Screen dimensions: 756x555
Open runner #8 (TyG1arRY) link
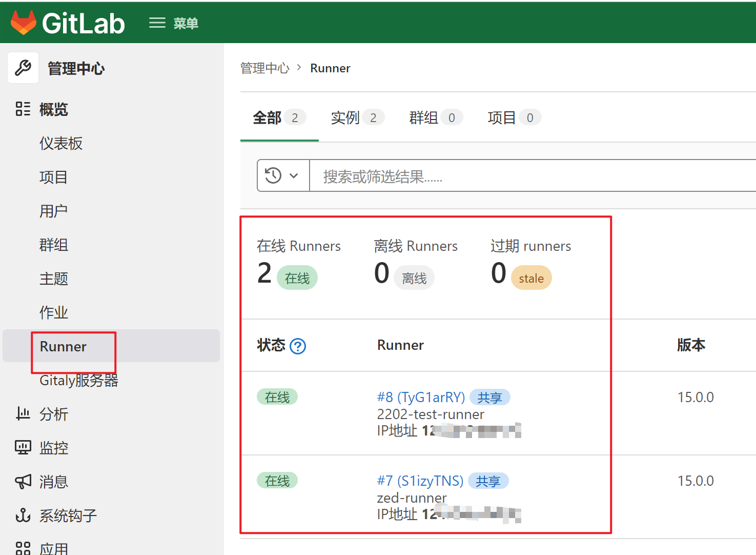[421, 397]
